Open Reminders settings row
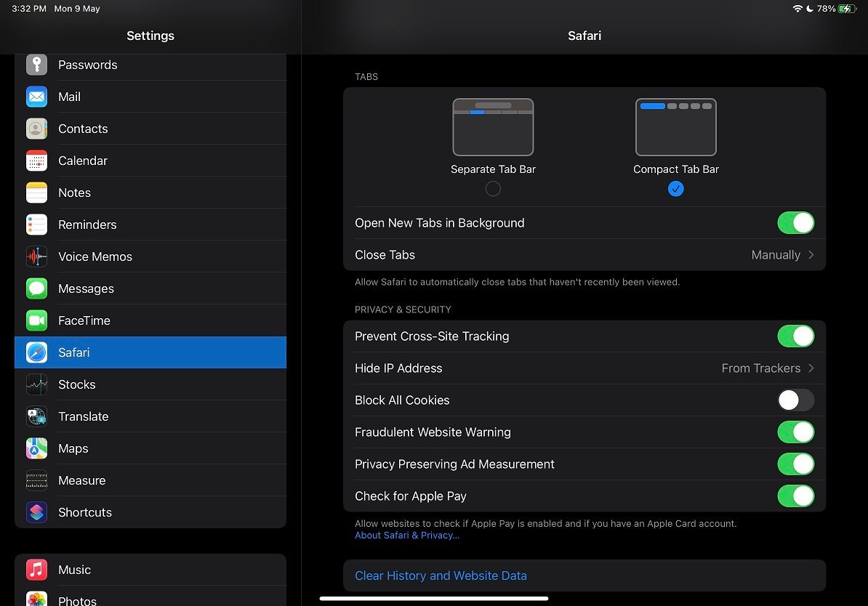868x606 pixels. point(150,225)
